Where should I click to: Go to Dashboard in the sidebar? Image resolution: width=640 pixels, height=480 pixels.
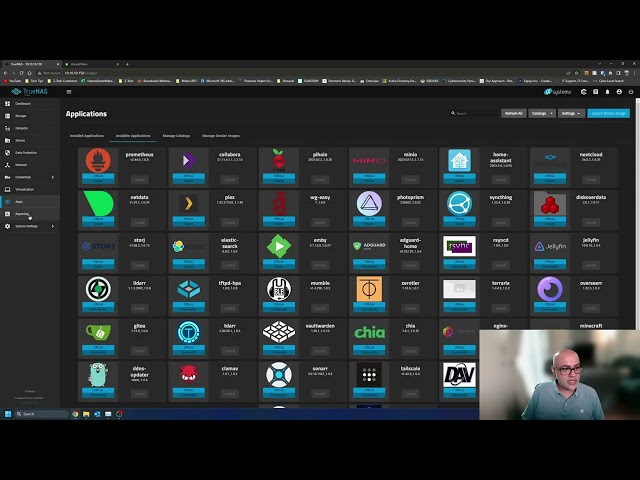(30, 104)
